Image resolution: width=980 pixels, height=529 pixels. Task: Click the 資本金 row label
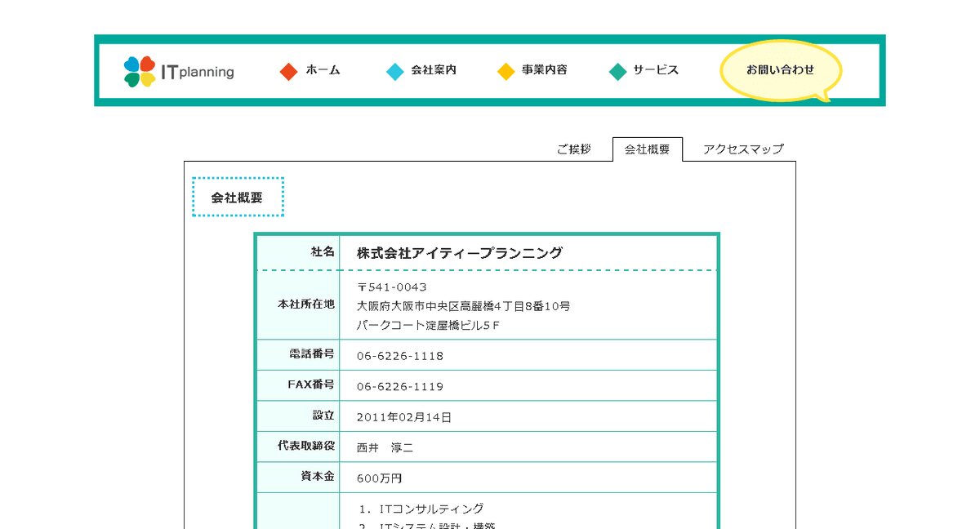coord(318,476)
